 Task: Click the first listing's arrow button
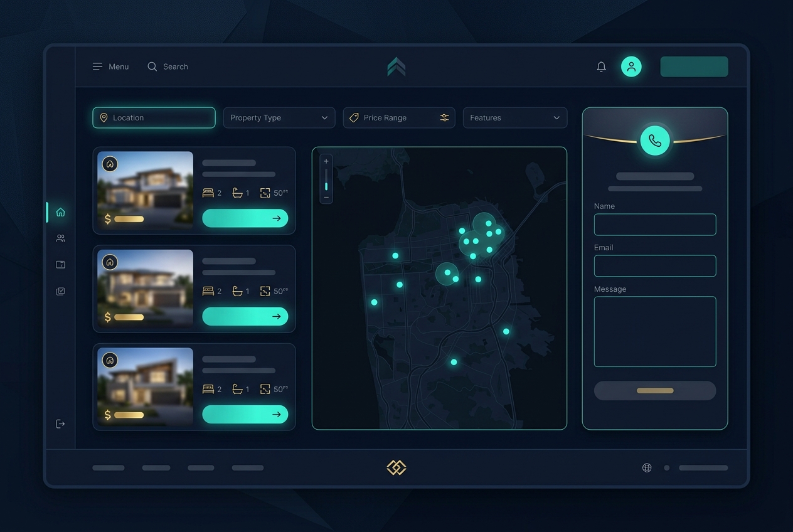point(245,218)
